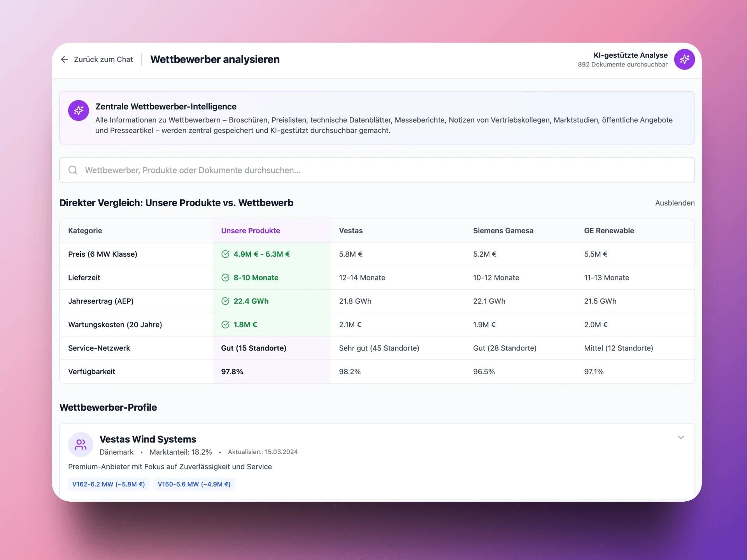The image size is (747, 560).
Task: Click the purple AI sparkle button top right
Action: [684, 59]
